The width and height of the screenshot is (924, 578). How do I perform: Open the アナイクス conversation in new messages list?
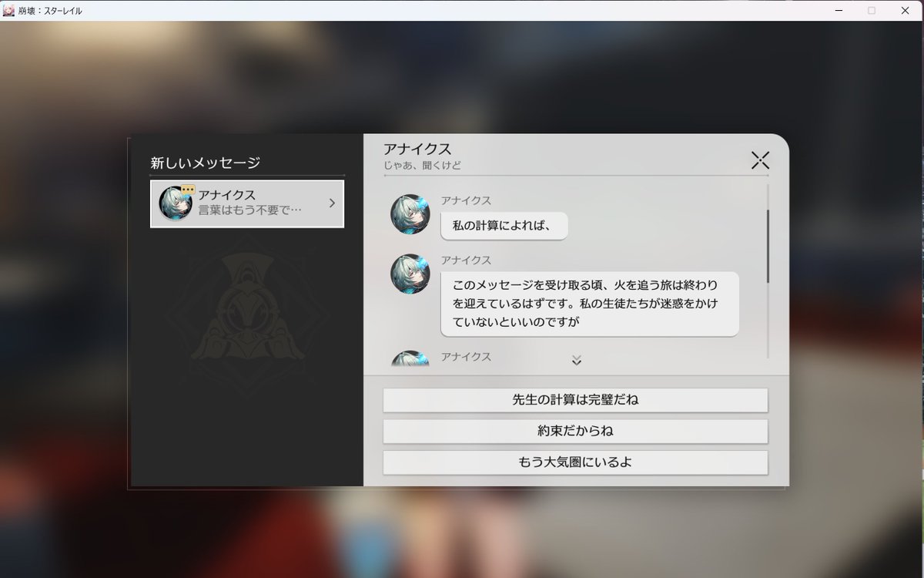coord(247,203)
